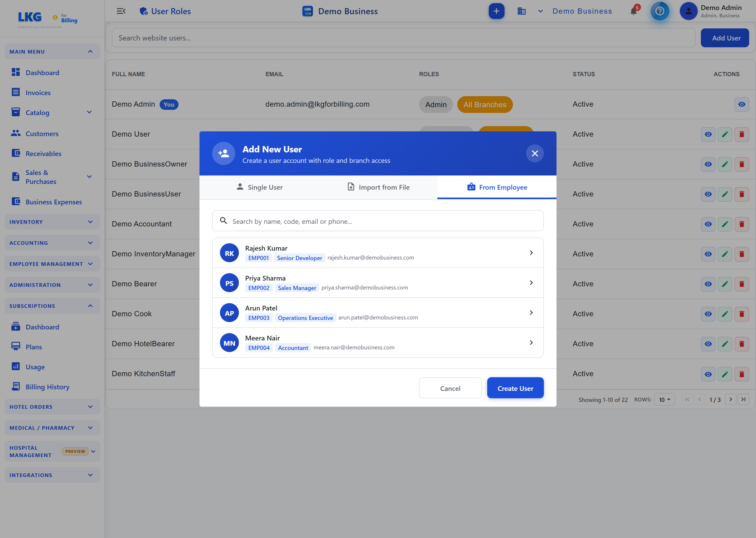The image size is (756, 538).
Task: View Demo BusinessUser with the eye icon
Action: pyautogui.click(x=708, y=194)
